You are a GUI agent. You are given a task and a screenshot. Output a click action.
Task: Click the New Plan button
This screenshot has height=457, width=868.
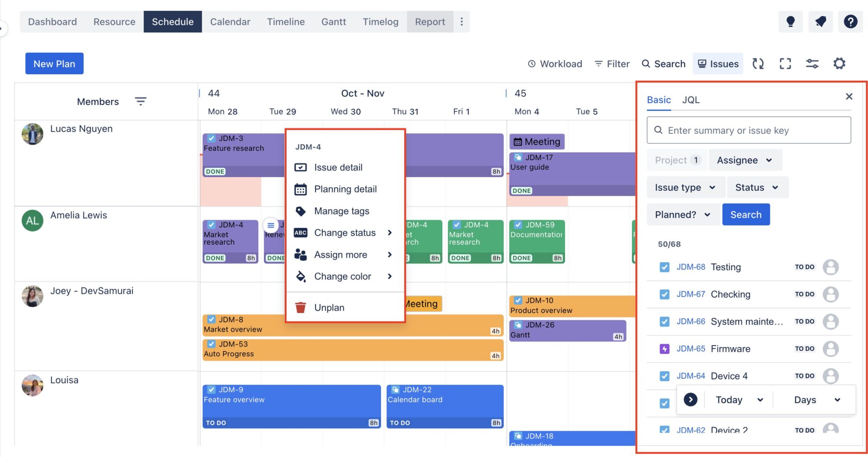(54, 63)
